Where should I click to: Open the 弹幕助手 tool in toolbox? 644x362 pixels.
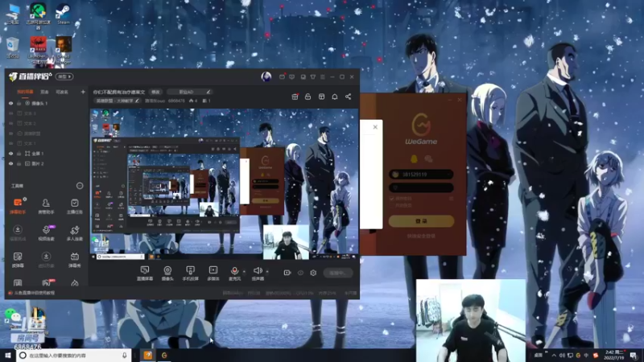[x=17, y=206]
